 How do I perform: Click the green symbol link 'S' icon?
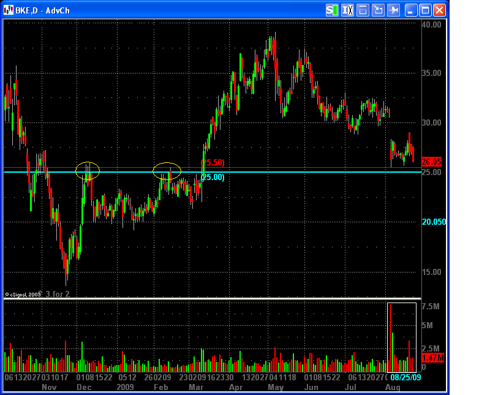pos(332,10)
